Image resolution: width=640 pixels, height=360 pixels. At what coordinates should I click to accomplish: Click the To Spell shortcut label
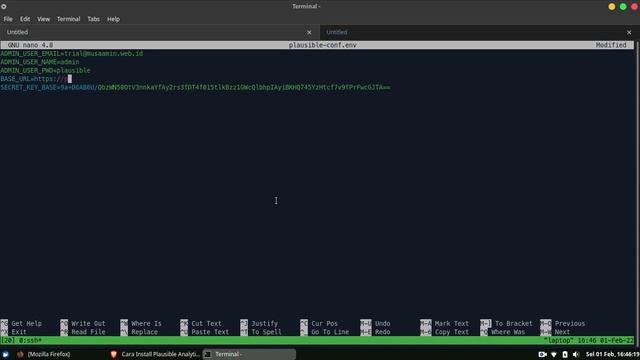(266, 332)
